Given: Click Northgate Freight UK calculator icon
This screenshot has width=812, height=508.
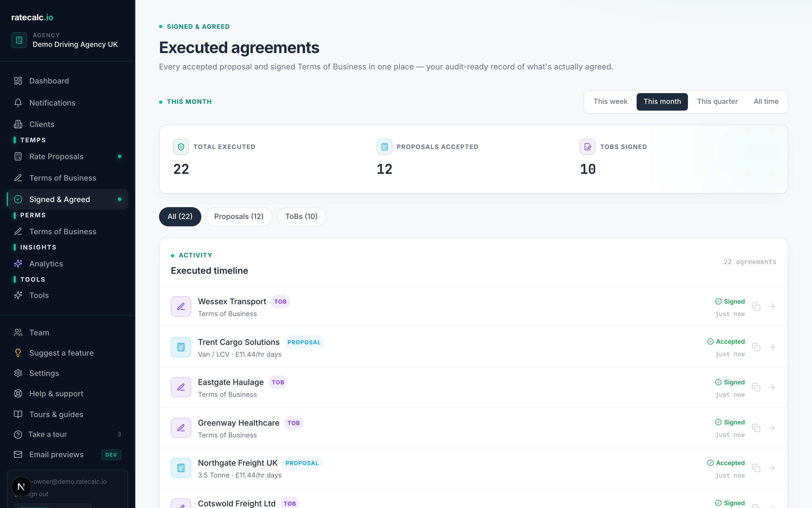Looking at the screenshot, I should click(181, 468).
